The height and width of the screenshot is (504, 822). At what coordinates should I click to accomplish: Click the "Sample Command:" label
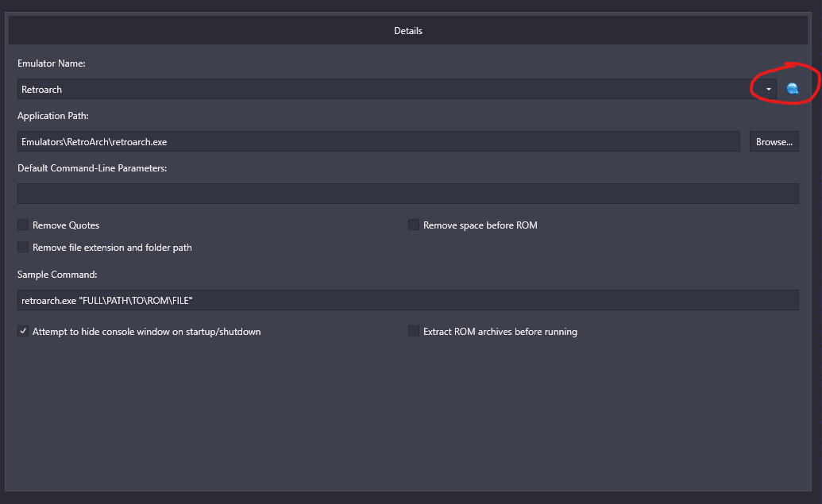pos(57,275)
